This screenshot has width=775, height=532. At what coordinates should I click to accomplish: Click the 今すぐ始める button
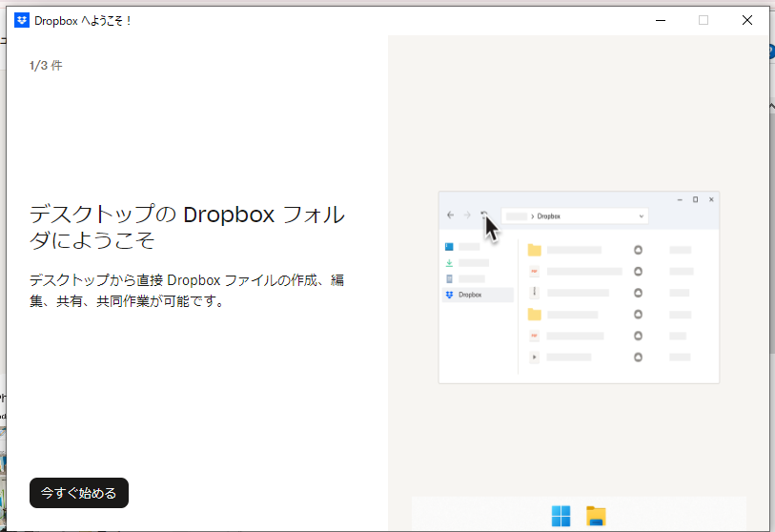coord(79,493)
